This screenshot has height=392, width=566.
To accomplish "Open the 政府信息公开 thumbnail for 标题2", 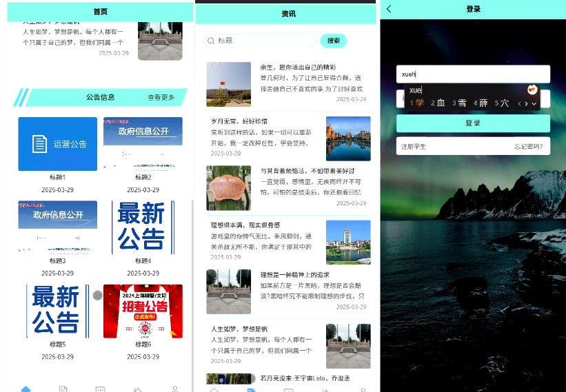I will [x=143, y=144].
